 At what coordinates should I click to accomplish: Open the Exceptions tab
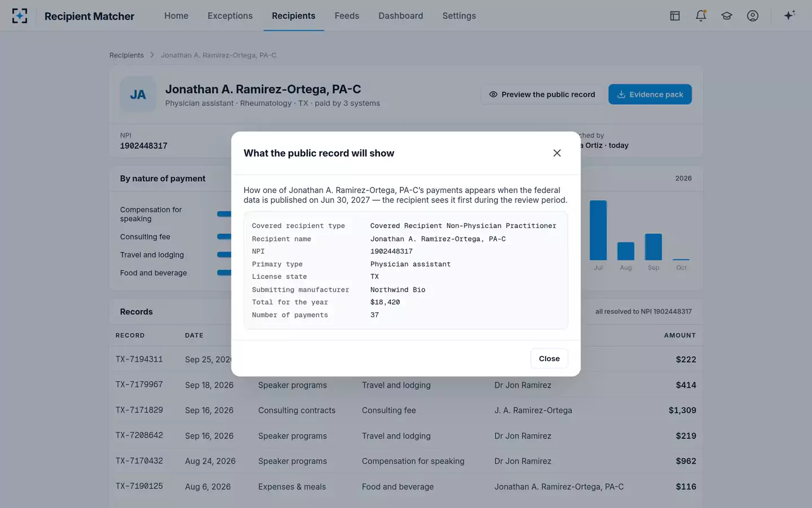point(230,16)
